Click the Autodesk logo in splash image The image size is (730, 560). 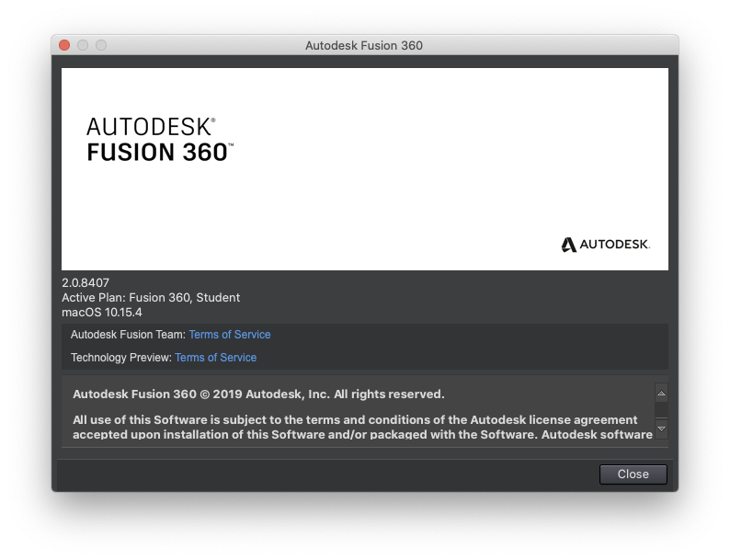coord(605,245)
